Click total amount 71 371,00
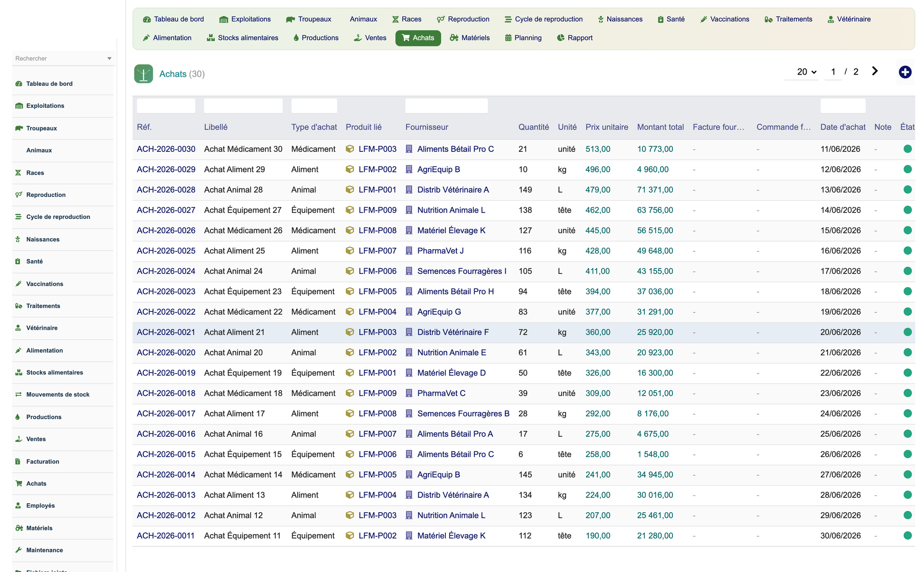 pyautogui.click(x=655, y=190)
